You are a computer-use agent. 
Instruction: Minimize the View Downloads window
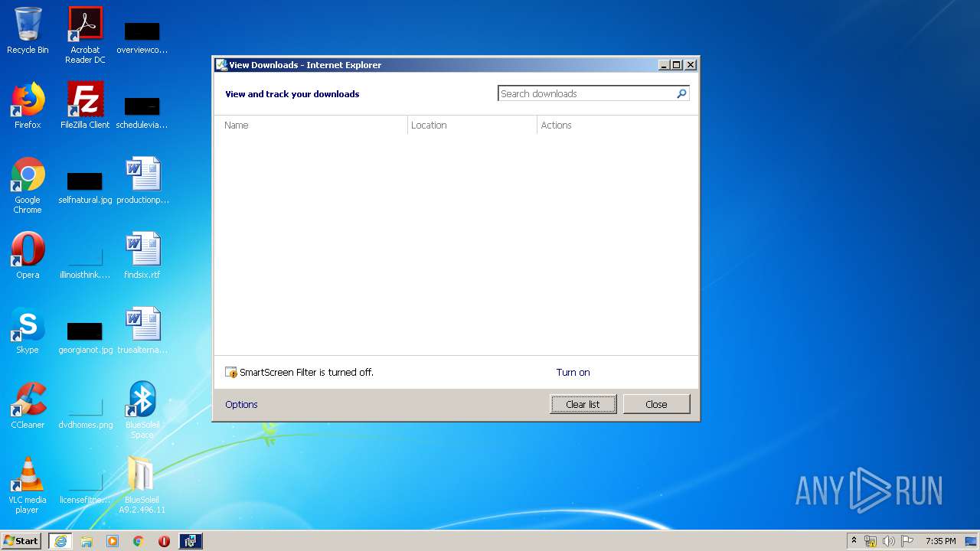pos(665,65)
